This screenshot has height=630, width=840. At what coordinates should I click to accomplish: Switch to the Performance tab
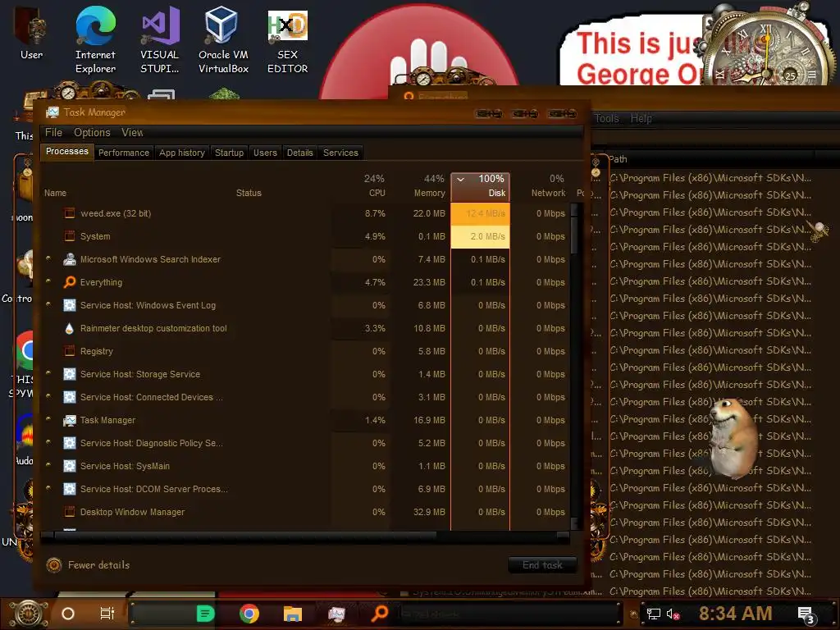point(124,153)
